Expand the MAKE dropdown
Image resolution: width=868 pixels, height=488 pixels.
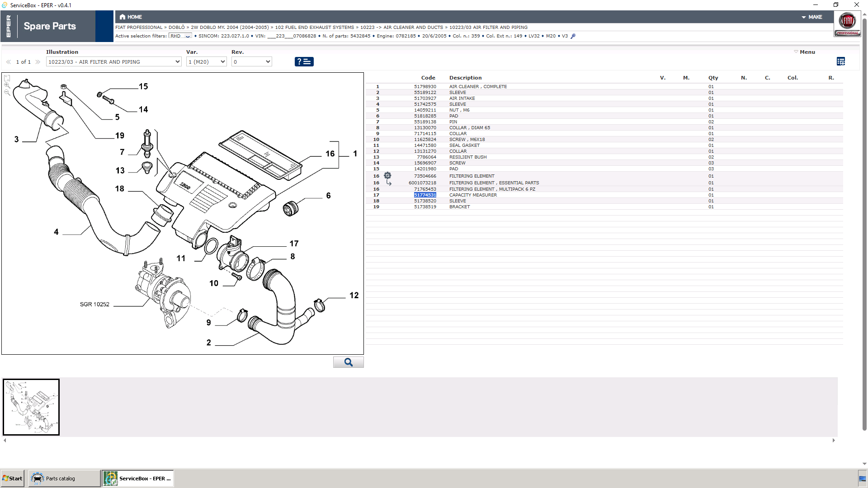pos(812,17)
